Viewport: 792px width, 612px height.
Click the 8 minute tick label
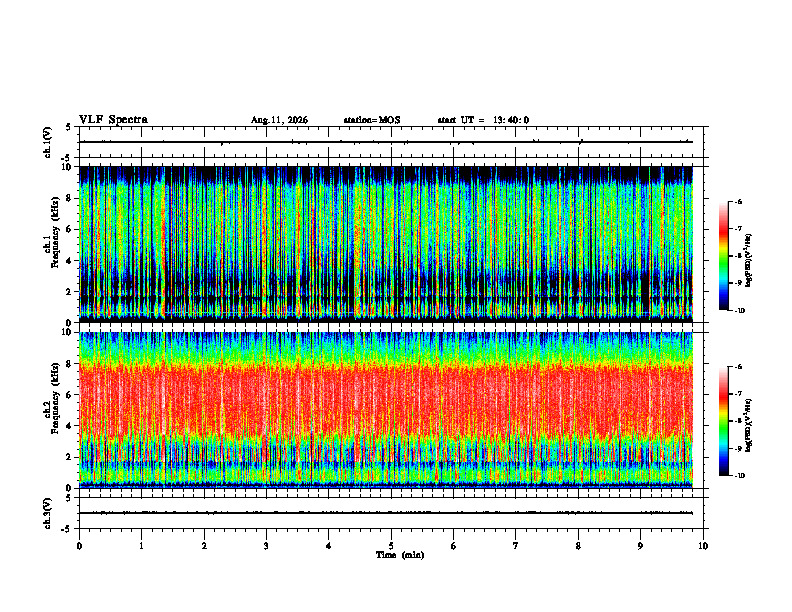pyautogui.click(x=578, y=546)
